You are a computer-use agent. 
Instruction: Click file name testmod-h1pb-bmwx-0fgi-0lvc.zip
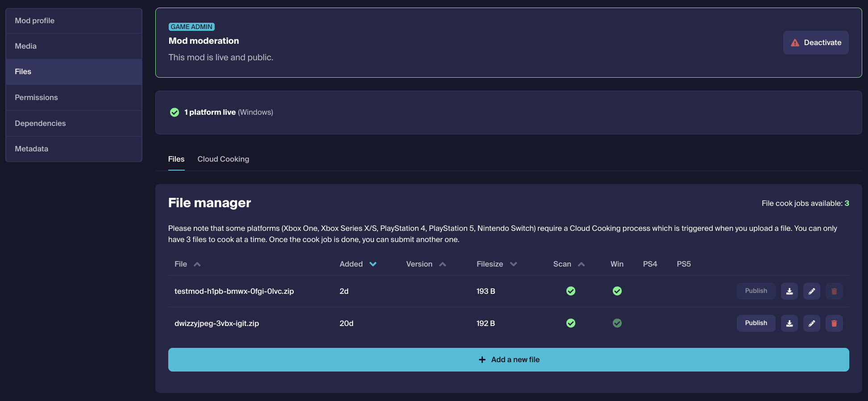[234, 291]
